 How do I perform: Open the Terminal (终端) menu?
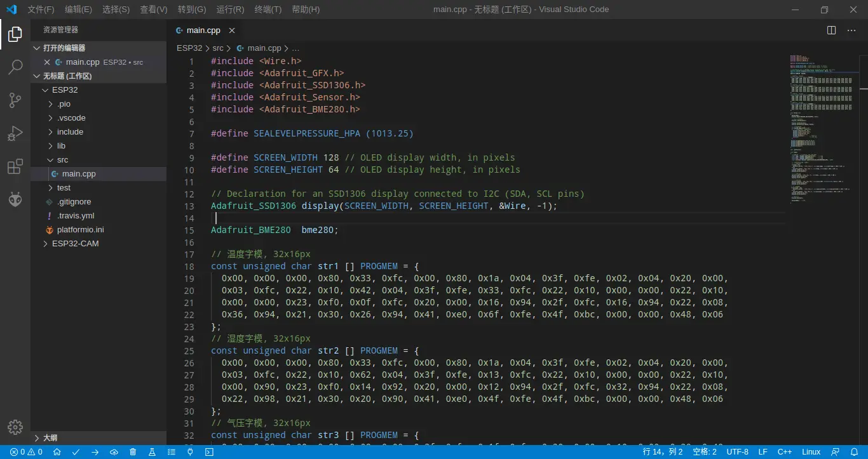[268, 10]
